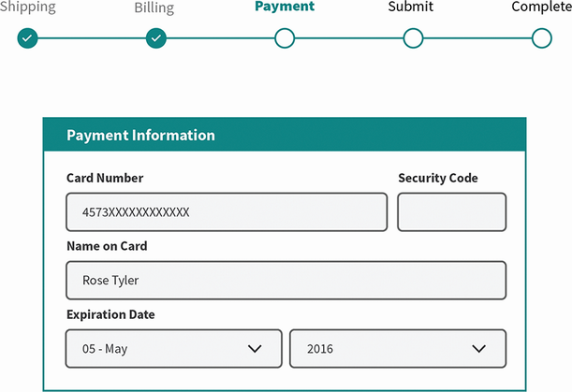Image resolution: width=572 pixels, height=392 pixels.
Task: Click the Shipping step label
Action: coord(28,7)
